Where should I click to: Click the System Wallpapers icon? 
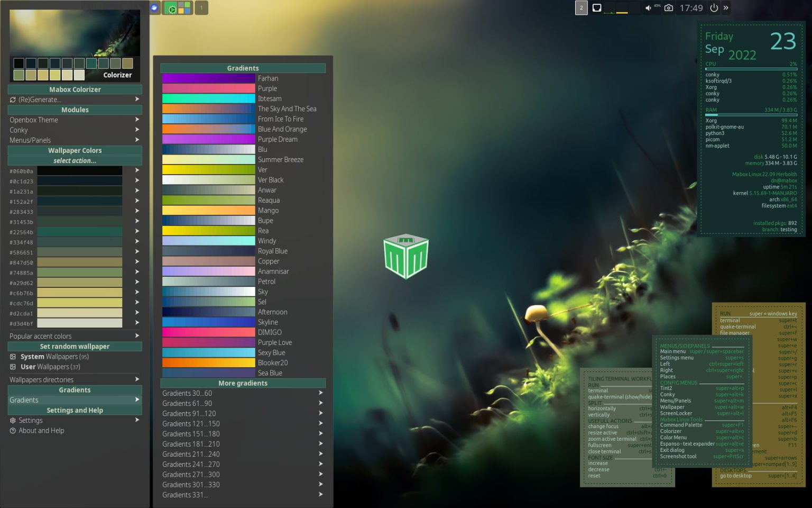(13, 356)
